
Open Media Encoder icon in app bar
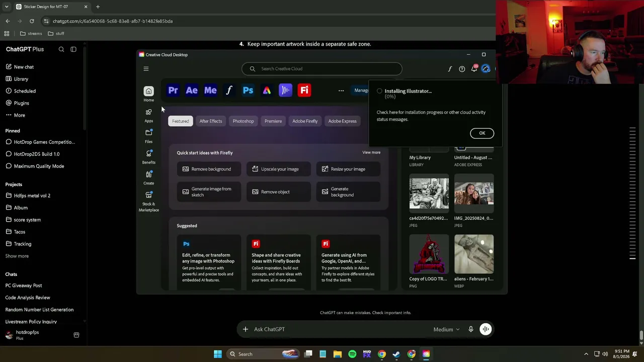210,90
